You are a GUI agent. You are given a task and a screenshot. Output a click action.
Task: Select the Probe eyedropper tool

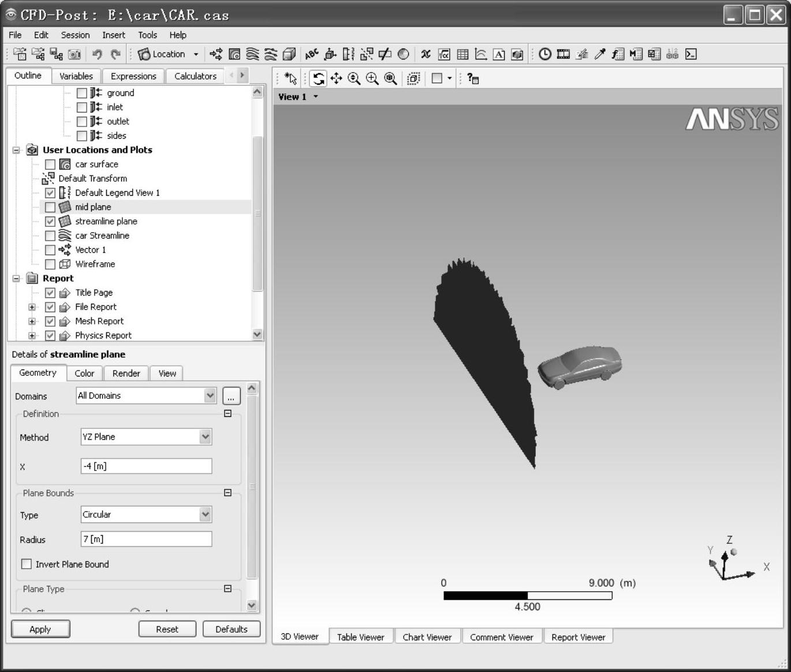(600, 54)
